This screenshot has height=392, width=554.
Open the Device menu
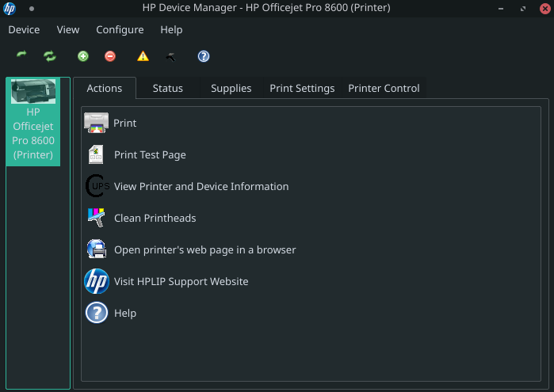coord(24,29)
